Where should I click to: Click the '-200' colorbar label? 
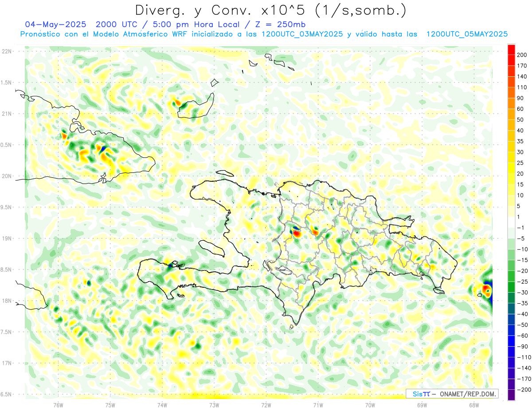(x=524, y=390)
